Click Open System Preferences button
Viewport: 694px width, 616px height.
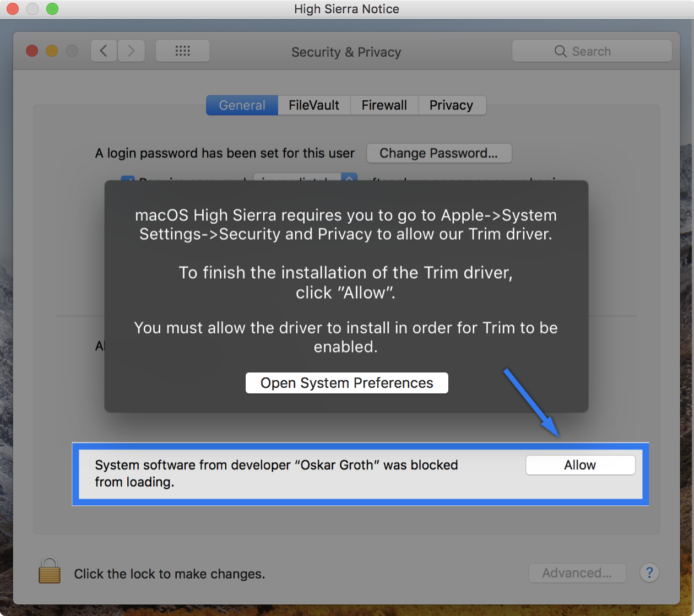pyautogui.click(x=347, y=383)
